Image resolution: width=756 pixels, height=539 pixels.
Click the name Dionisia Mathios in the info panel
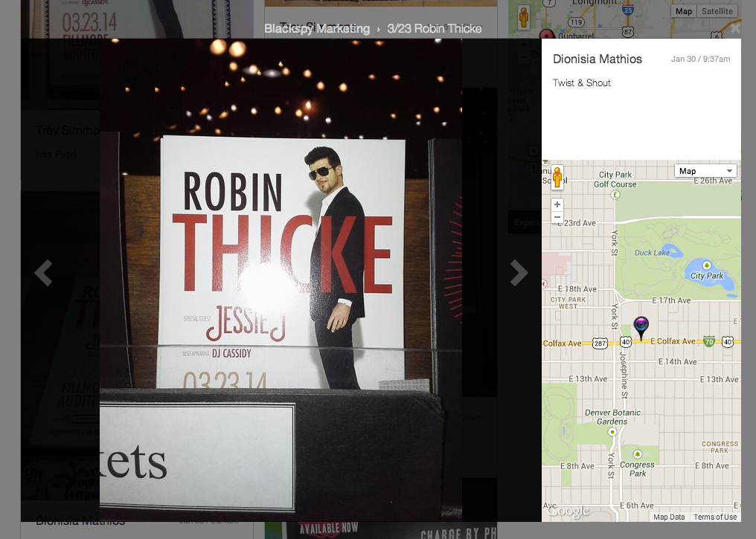(598, 59)
